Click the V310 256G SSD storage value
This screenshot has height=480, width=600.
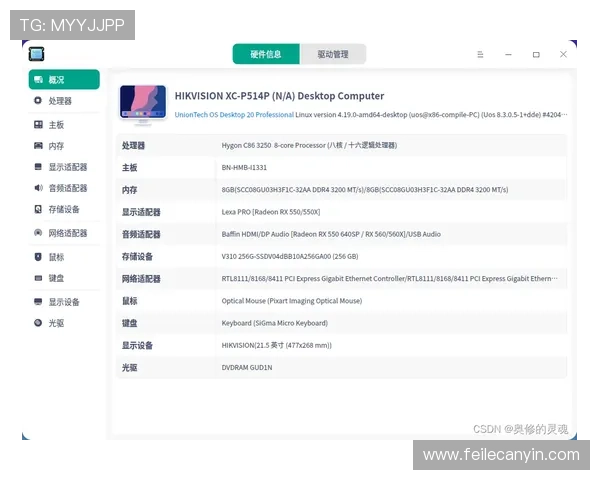290,256
